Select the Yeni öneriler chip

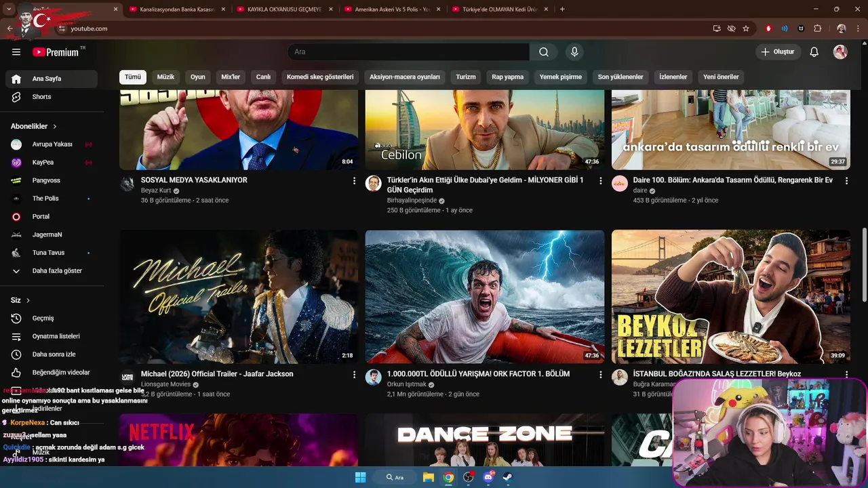point(721,77)
